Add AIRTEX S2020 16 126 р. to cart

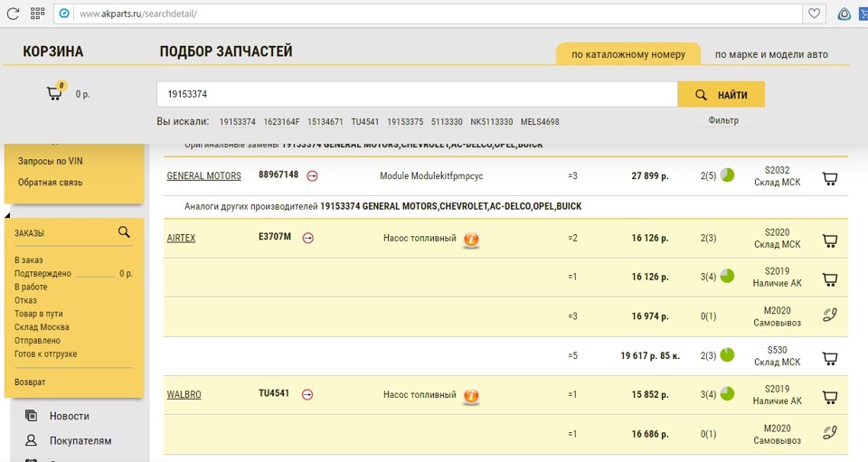[830, 240]
